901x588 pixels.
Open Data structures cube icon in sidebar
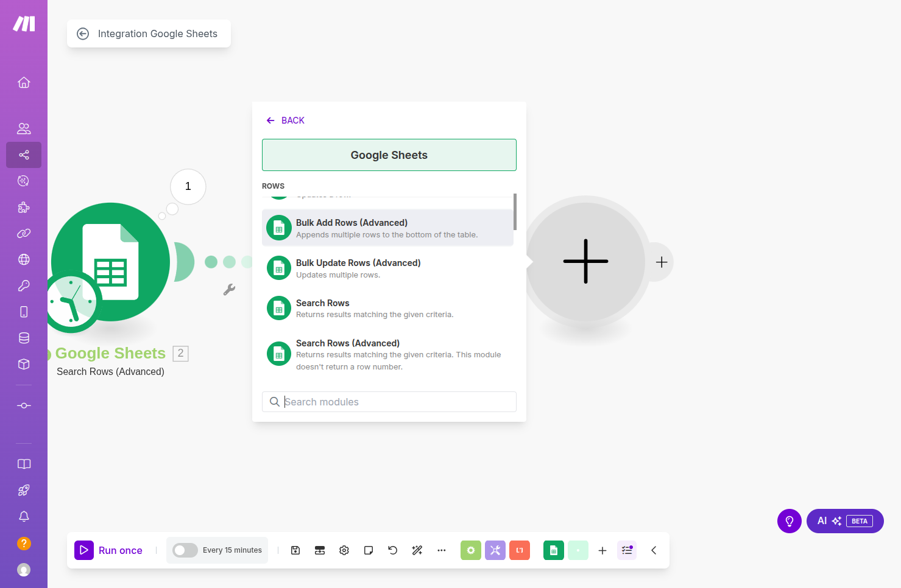point(24,364)
